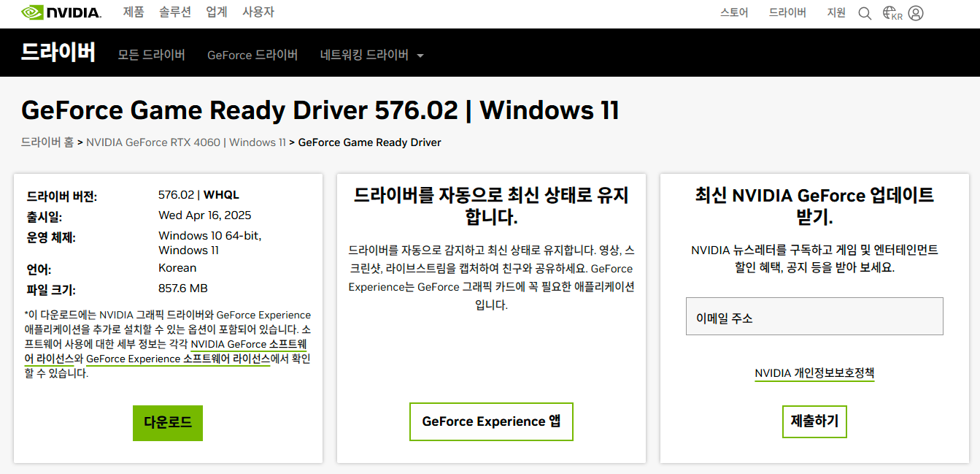This screenshot has width=980, height=474.
Task: Open the 드라이버 link in the top bar
Action: (x=787, y=12)
